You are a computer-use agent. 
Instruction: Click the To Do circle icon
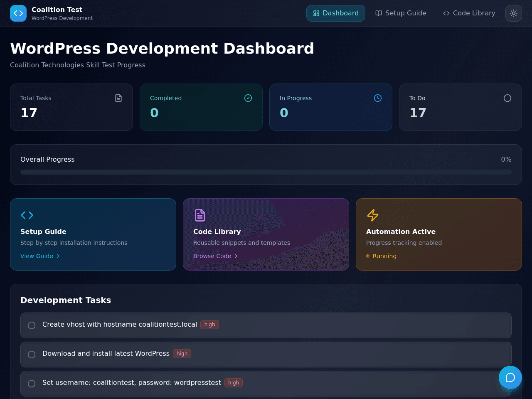click(x=507, y=98)
